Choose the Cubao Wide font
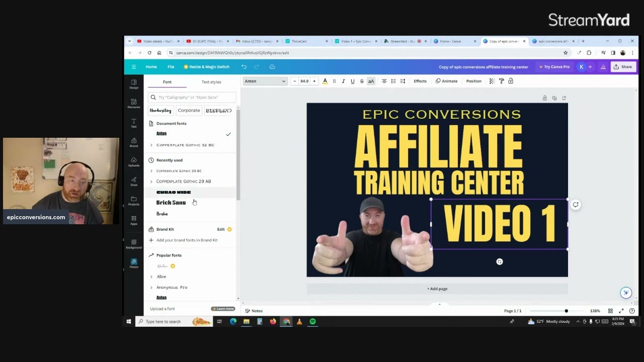The width and height of the screenshot is (644, 362). (x=174, y=192)
